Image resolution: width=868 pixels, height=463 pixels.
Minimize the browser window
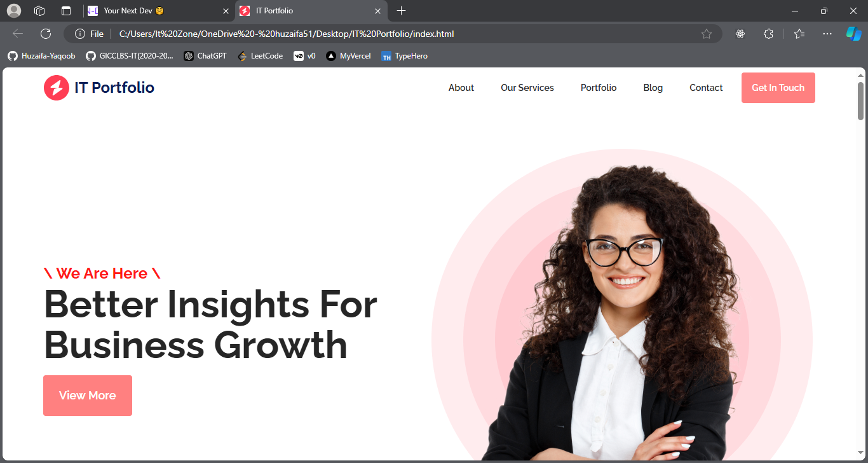[795, 11]
